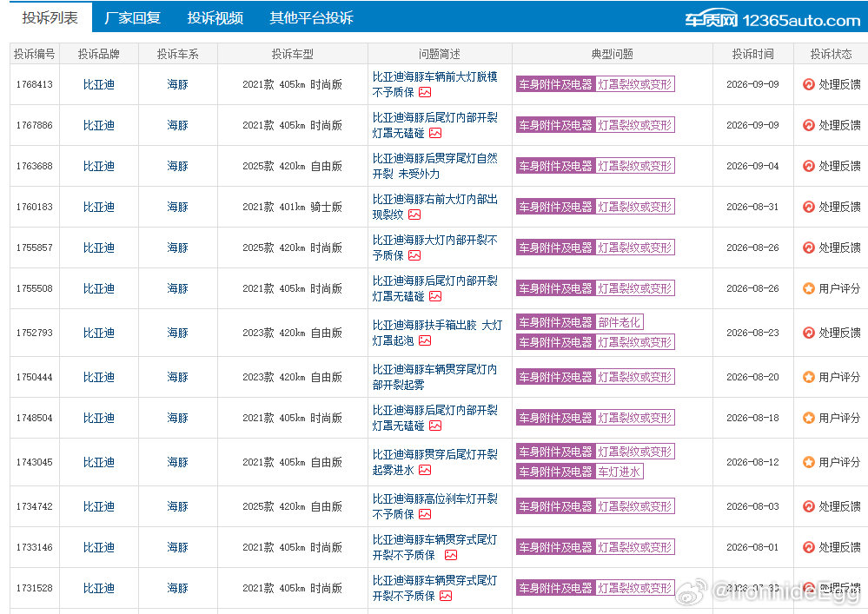This screenshot has height=614, width=868.
Task: Click the 用户评分 star icon for 1750444
Action: pos(809,377)
